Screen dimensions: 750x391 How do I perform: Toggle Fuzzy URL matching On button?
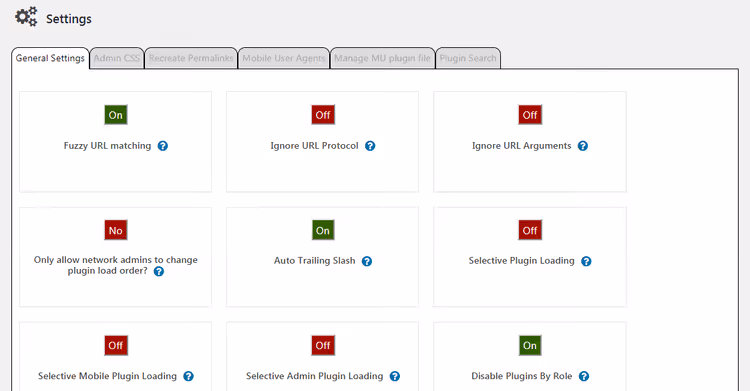pos(116,115)
